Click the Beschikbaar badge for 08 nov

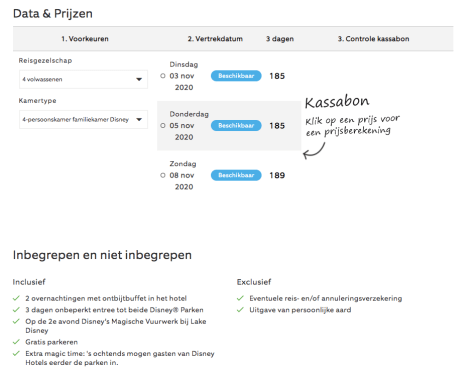point(236,175)
